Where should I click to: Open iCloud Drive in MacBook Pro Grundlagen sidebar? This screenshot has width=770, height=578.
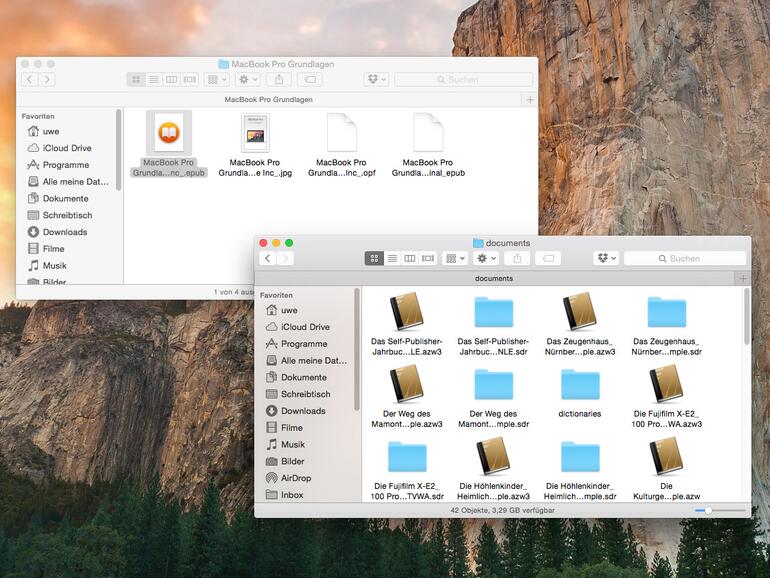coord(67,148)
